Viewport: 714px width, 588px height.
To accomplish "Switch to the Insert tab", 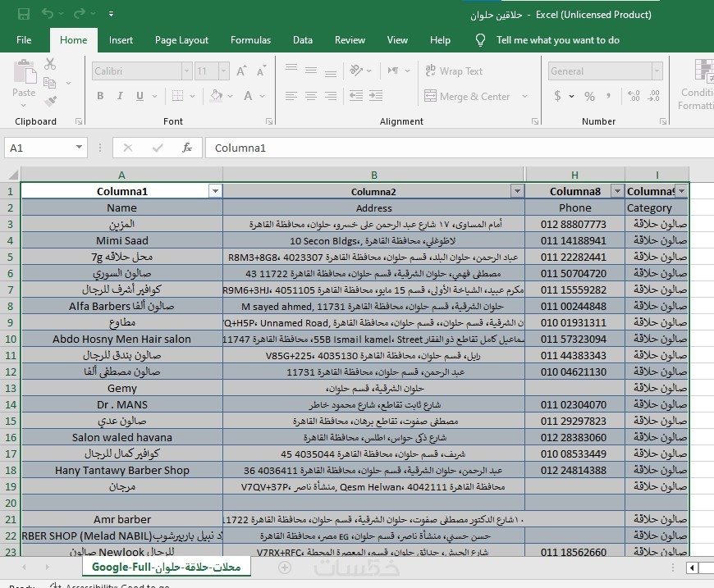I will click(121, 40).
